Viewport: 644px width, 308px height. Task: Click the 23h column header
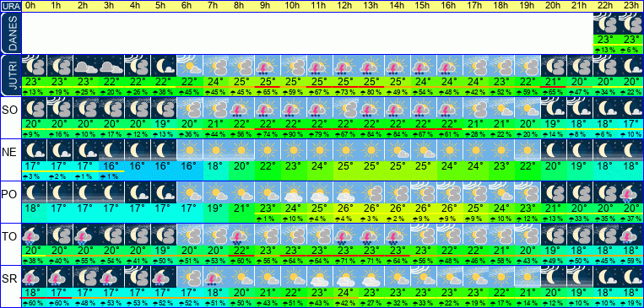coord(631,6)
